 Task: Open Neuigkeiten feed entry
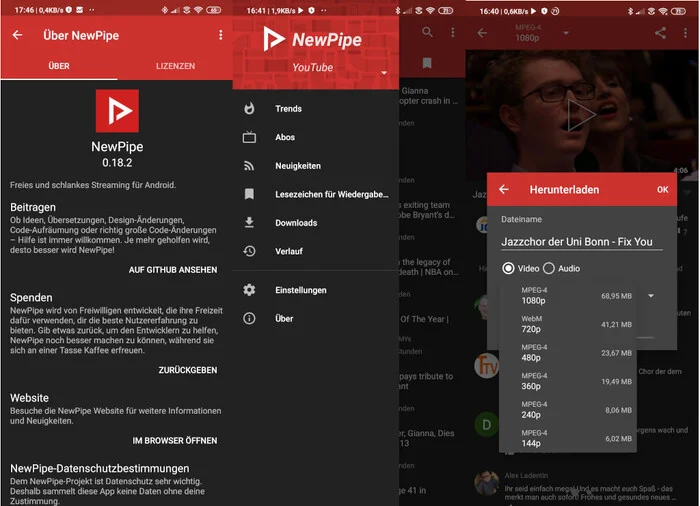click(316, 166)
